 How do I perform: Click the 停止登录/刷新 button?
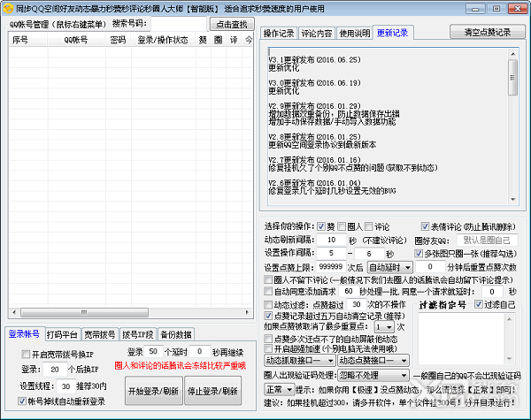212,391
